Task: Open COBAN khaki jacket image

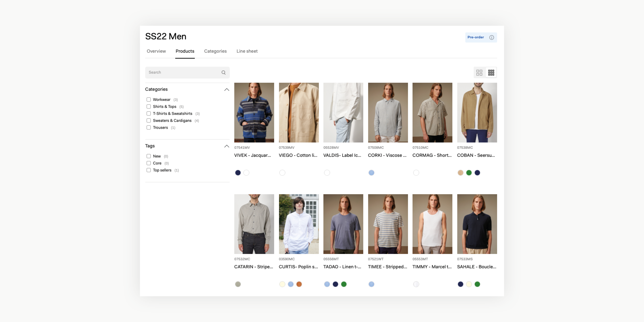Action: (x=477, y=112)
